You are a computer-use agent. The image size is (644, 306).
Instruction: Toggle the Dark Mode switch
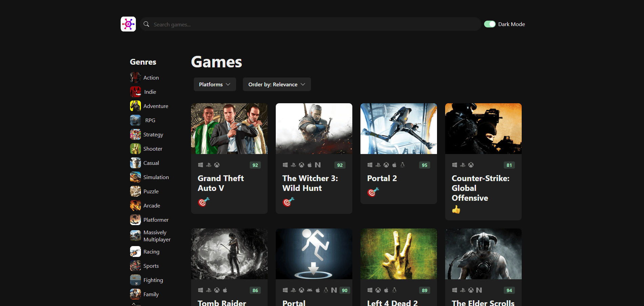(x=490, y=24)
